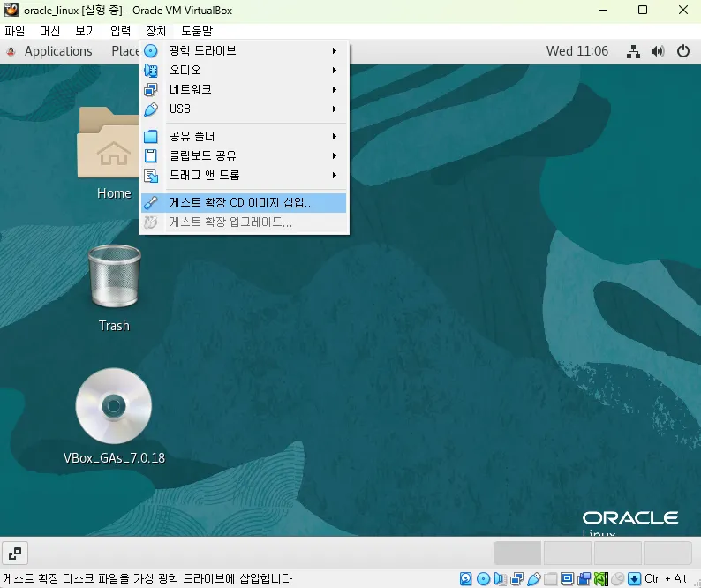The image size is (701, 588).
Task: Switch to the second workspace in switcher
Action: tap(568, 553)
